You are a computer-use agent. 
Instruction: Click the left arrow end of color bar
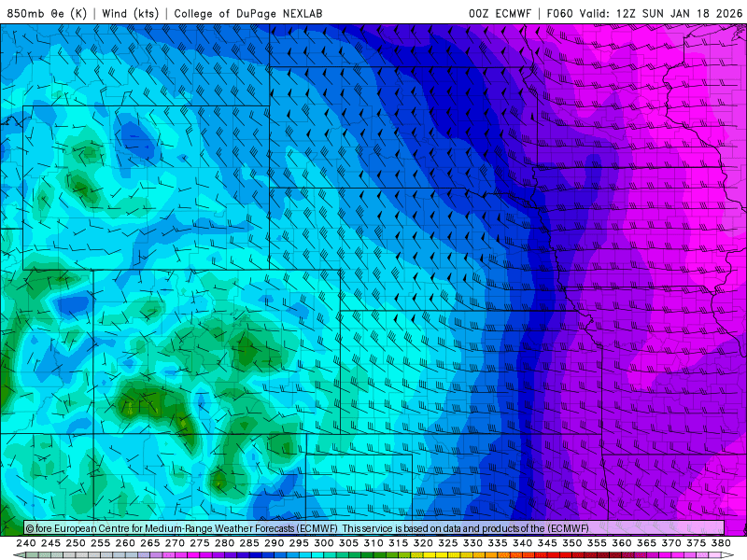tap(19, 555)
